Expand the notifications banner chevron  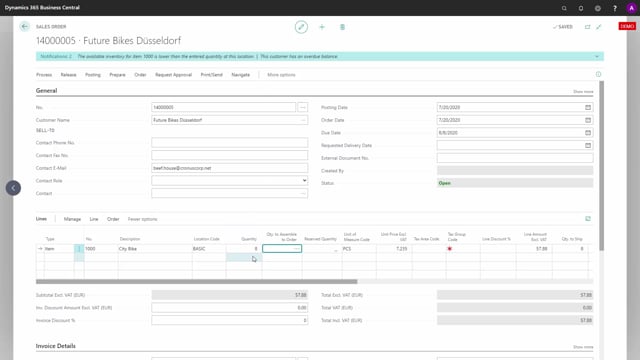tap(597, 57)
